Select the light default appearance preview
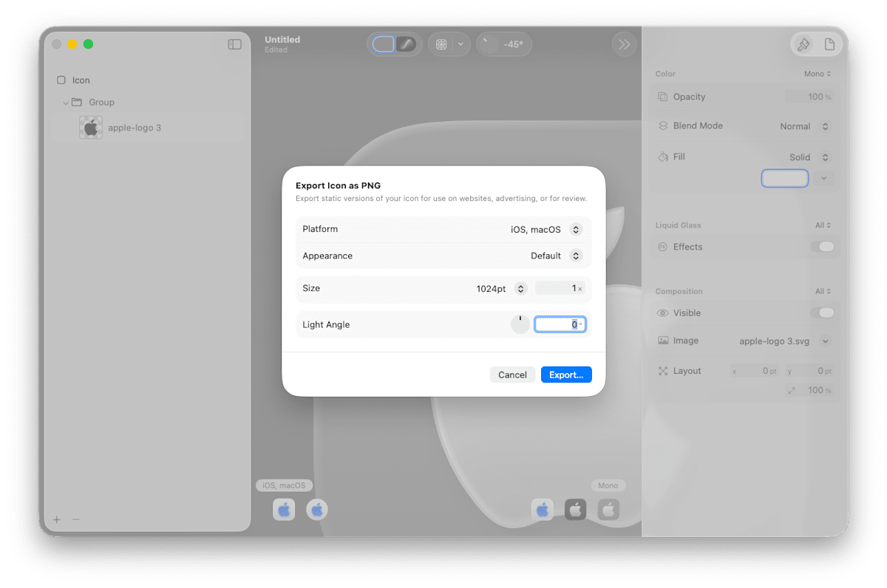This screenshot has width=887, height=588. coord(543,509)
